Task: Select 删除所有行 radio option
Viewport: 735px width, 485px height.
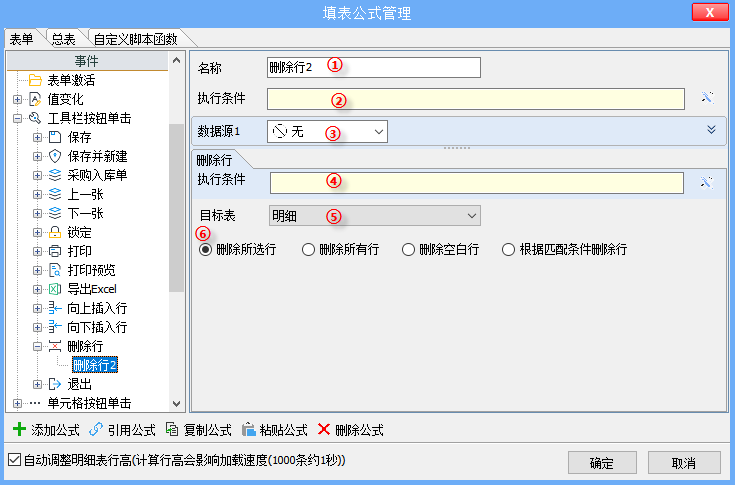Action: point(308,249)
